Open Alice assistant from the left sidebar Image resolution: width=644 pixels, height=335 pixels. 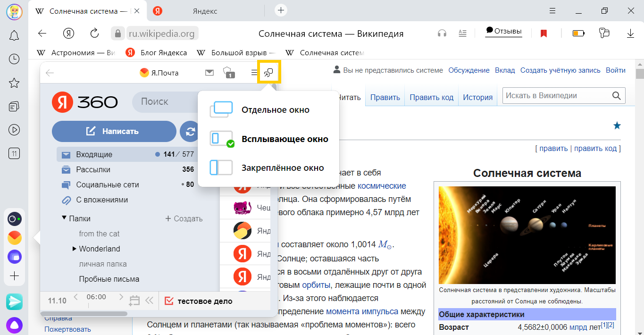coord(14,326)
